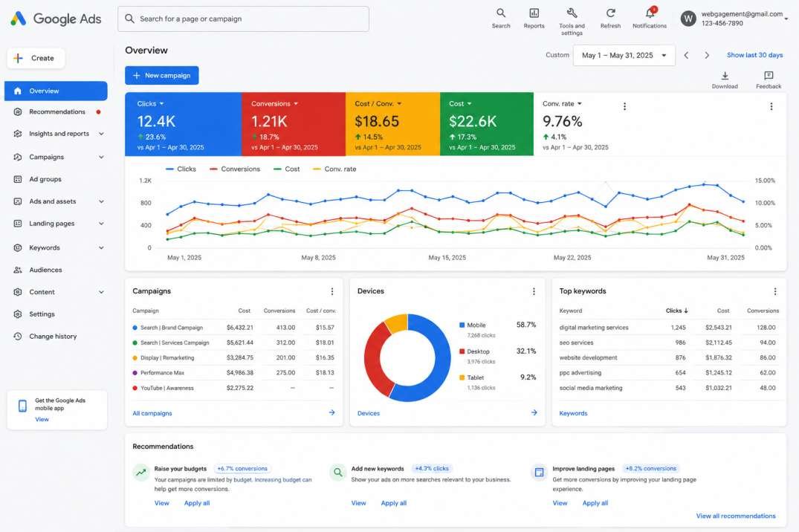Open Tools and settings wrench icon
This screenshot has height=532, width=799.
[x=572, y=13]
